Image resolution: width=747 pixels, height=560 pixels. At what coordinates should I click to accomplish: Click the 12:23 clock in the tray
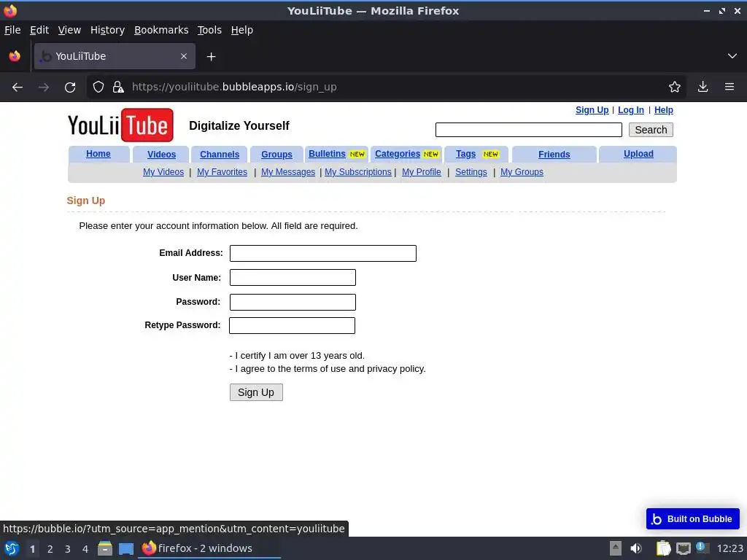(x=729, y=548)
